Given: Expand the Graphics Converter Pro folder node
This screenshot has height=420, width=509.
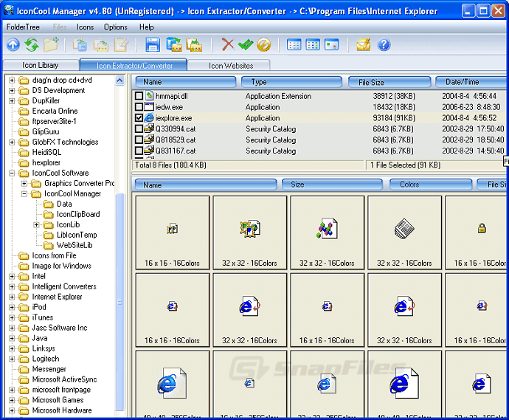Looking at the screenshot, I should point(24,184).
